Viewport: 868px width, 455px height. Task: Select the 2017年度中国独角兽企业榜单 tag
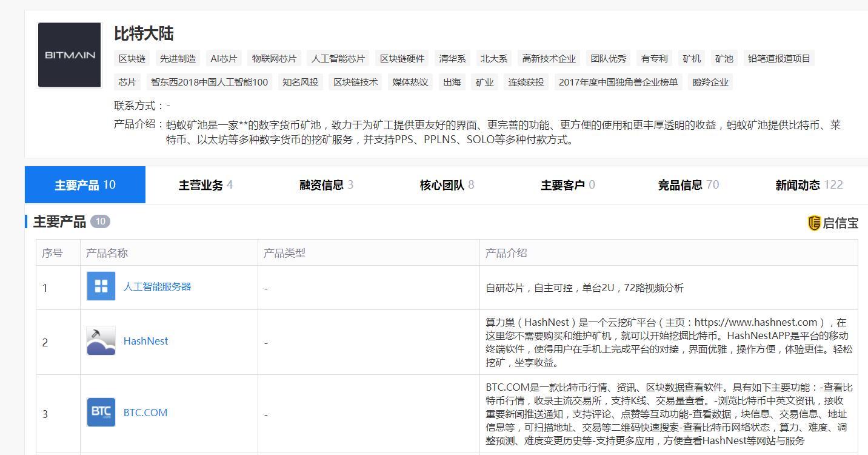click(618, 82)
